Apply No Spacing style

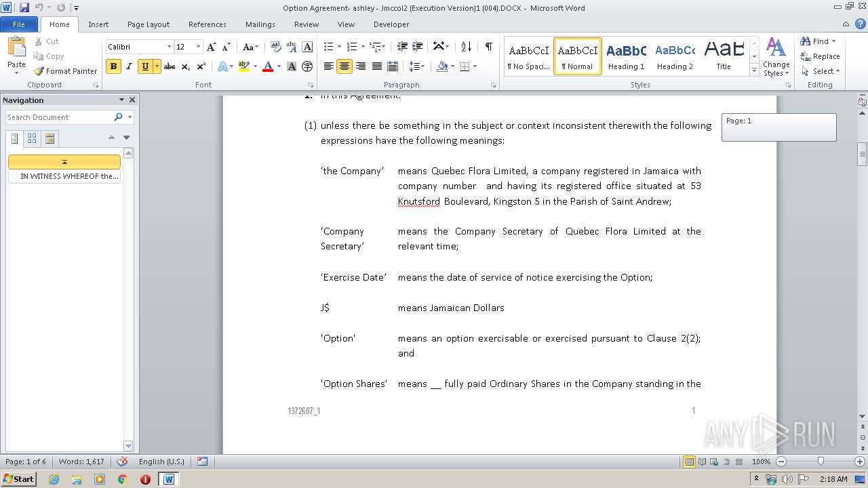point(528,56)
